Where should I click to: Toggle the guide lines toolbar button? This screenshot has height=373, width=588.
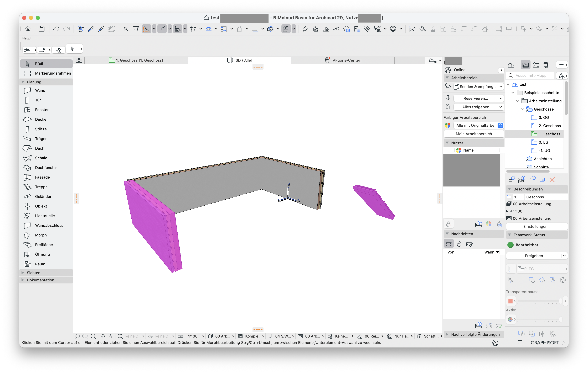[x=146, y=29]
